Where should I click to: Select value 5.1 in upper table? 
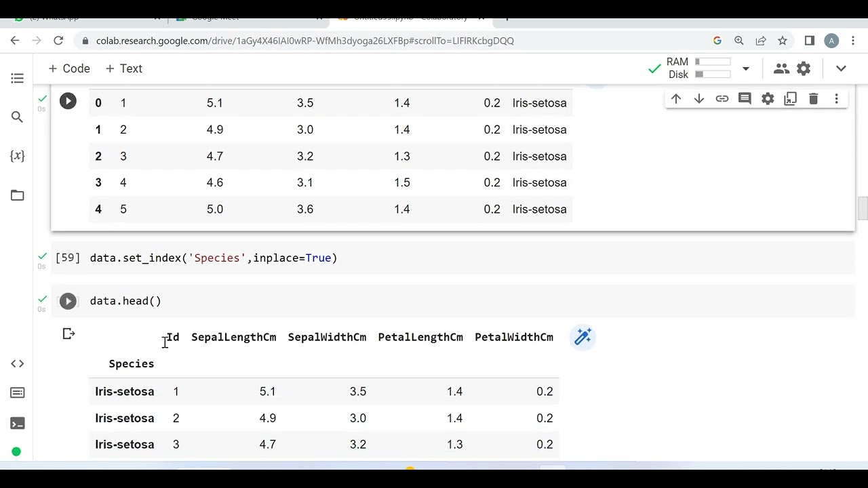click(215, 103)
